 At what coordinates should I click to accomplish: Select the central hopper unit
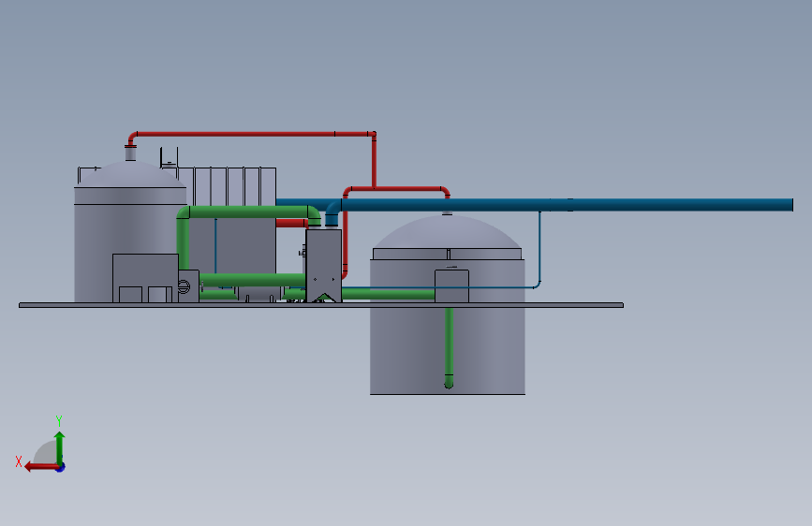point(324,266)
